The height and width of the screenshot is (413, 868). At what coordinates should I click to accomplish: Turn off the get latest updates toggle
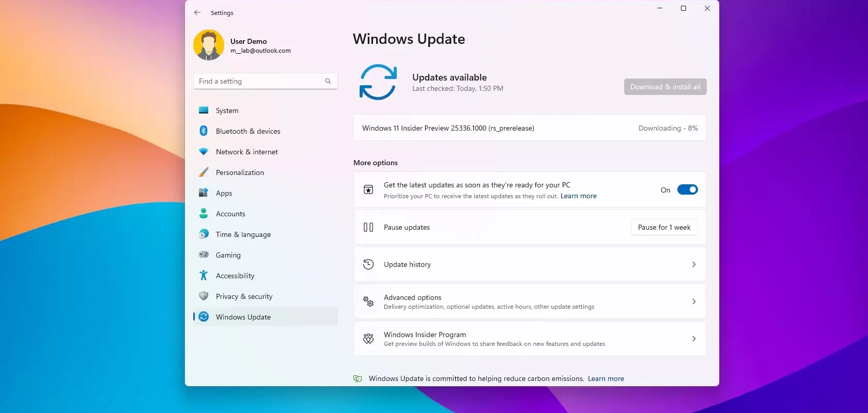[687, 189]
